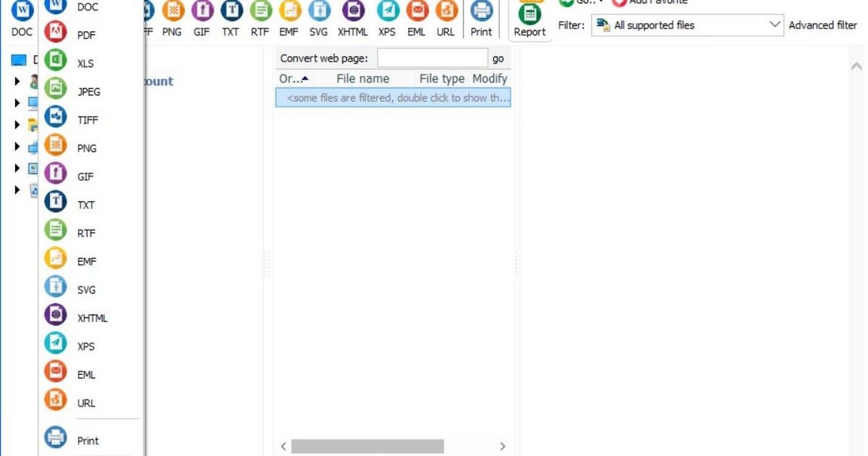Click the TXT button in the top toolbar
The width and height of the screenshot is (868, 456).
coord(231,17)
